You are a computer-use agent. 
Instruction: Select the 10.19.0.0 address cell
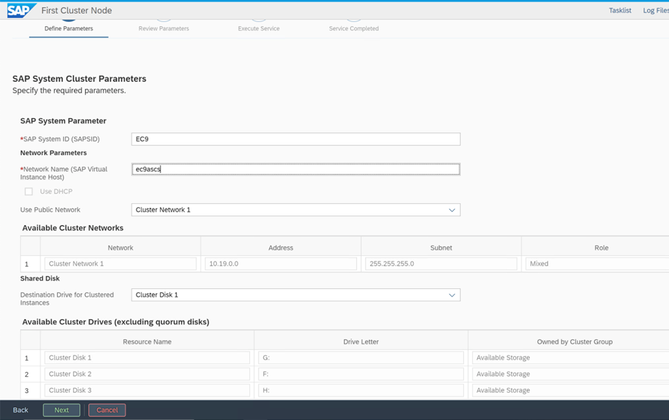coord(281,264)
